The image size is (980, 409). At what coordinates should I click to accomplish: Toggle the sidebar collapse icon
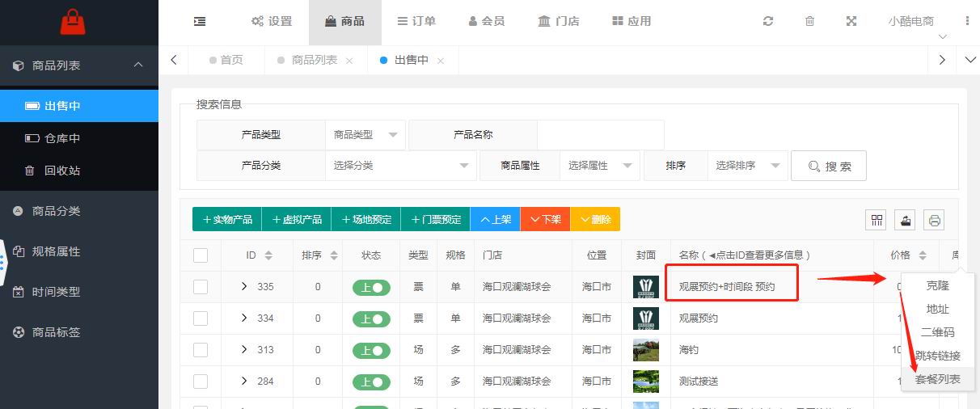200,22
